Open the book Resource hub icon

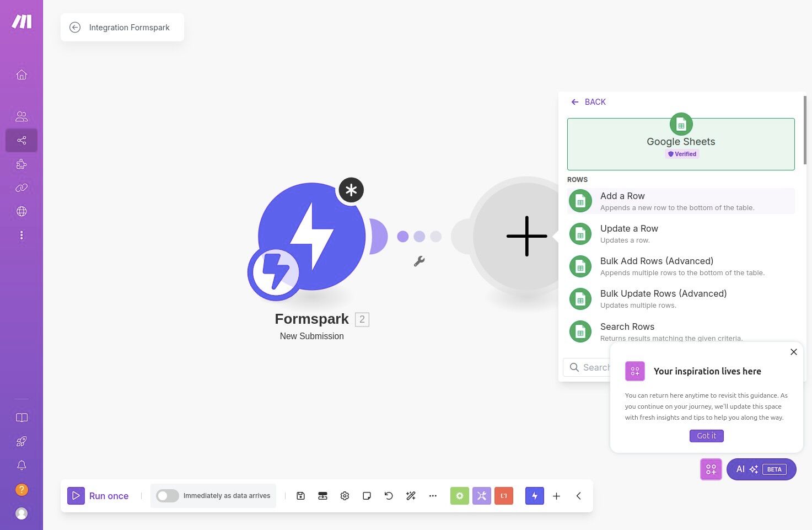point(21,417)
